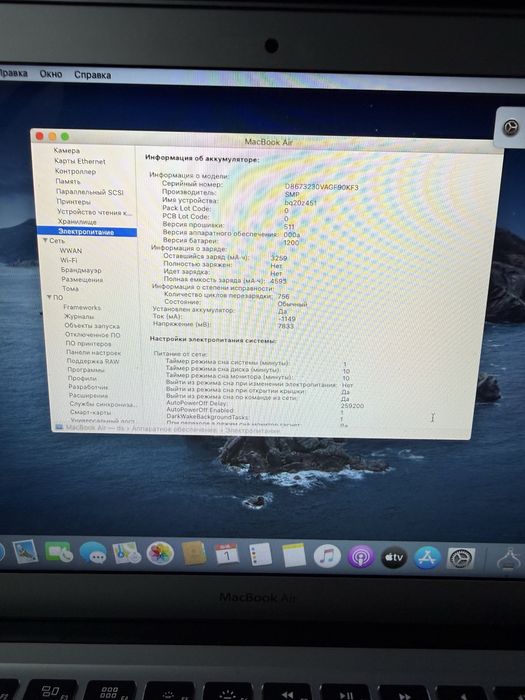This screenshot has width=525, height=700.
Task: Open the App Store from Dock
Action: [427, 558]
